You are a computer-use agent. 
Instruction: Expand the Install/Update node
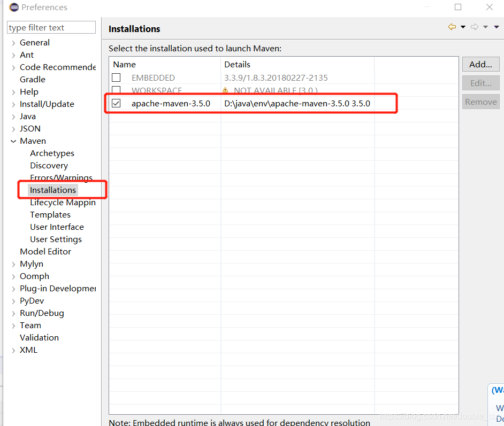[13, 104]
